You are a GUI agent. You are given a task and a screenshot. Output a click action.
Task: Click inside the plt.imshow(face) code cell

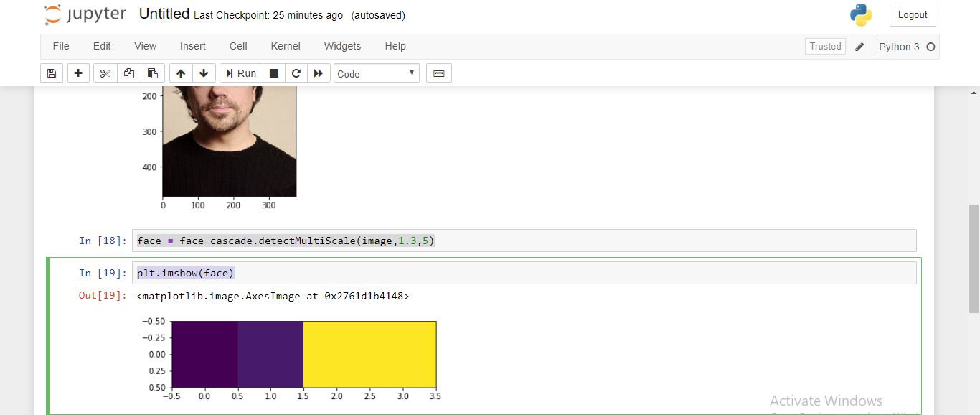click(524, 273)
